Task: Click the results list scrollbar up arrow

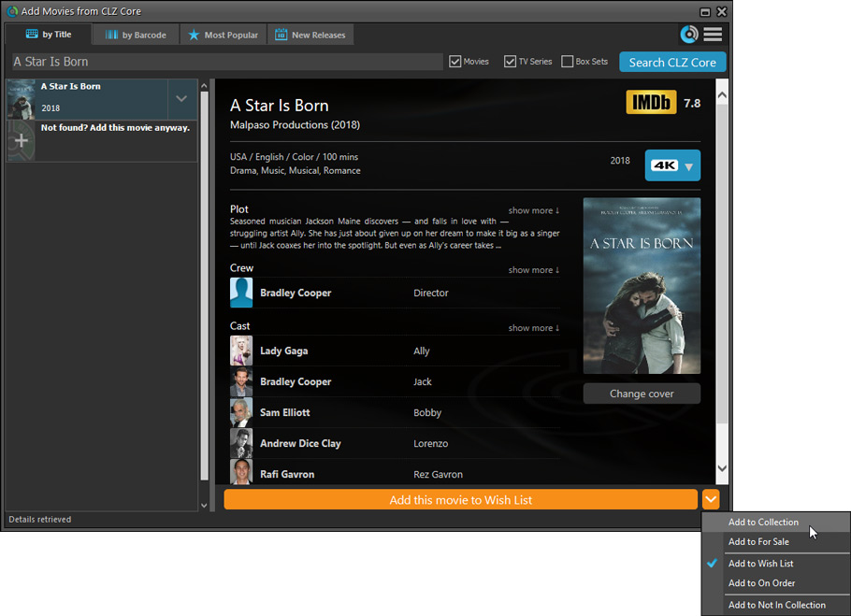Action: click(x=204, y=86)
